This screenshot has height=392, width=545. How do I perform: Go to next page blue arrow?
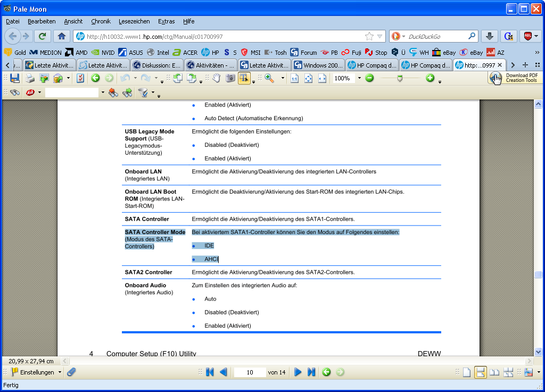point(298,372)
